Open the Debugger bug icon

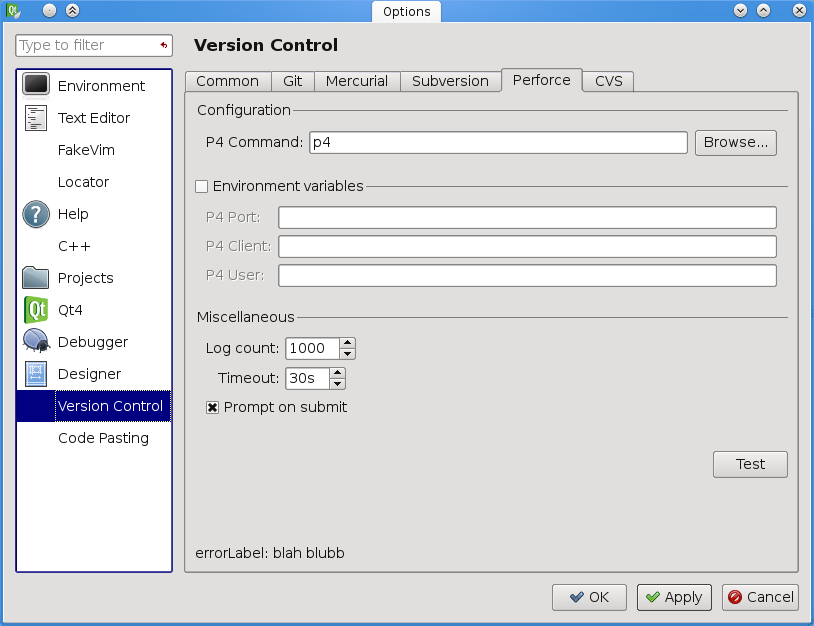coord(36,342)
